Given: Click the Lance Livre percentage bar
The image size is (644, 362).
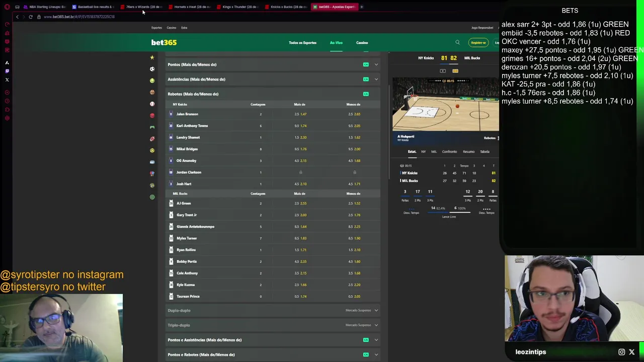Looking at the screenshot, I should [x=449, y=212].
